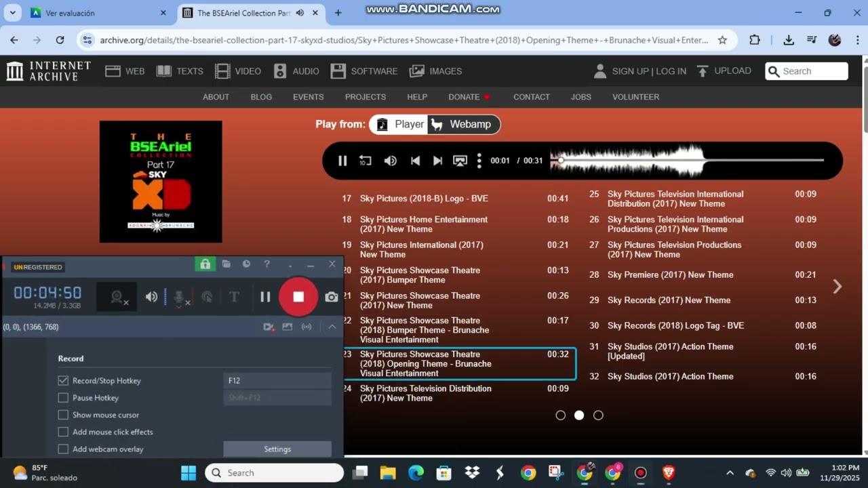Bookmark this page with star icon
The height and width of the screenshot is (488, 868).
pyautogui.click(x=723, y=40)
